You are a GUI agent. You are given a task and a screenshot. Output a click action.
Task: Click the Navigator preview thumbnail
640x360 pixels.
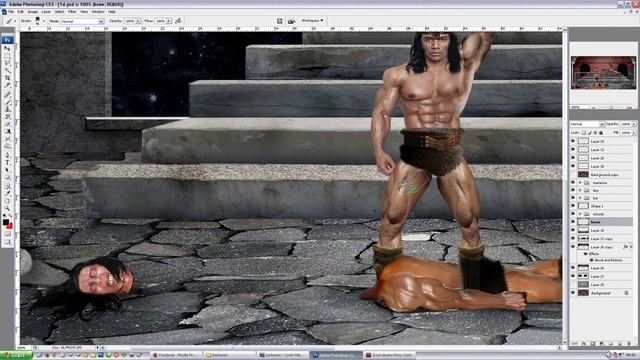pos(603,73)
